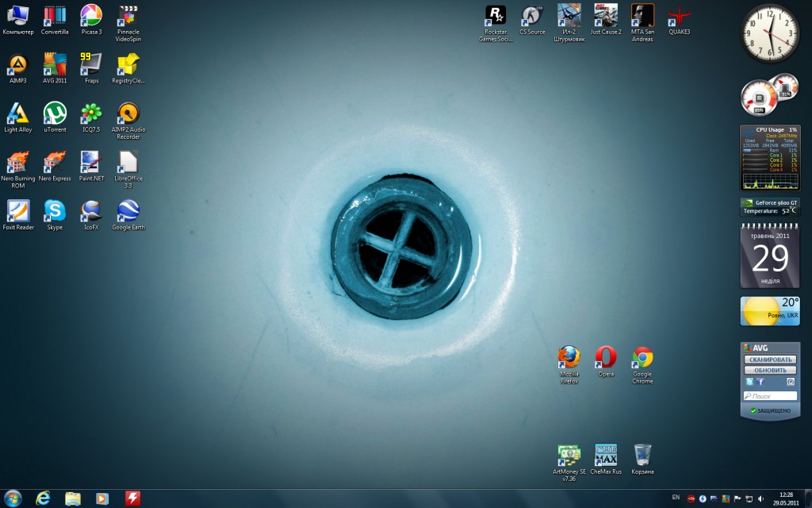Launch uTorrent from the desktop

pyautogui.click(x=55, y=117)
